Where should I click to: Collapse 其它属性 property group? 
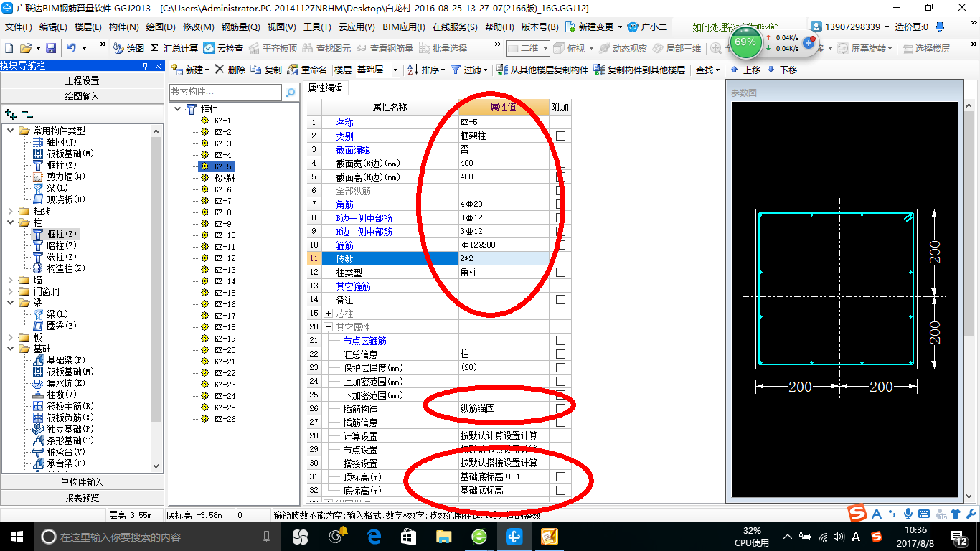pos(329,327)
